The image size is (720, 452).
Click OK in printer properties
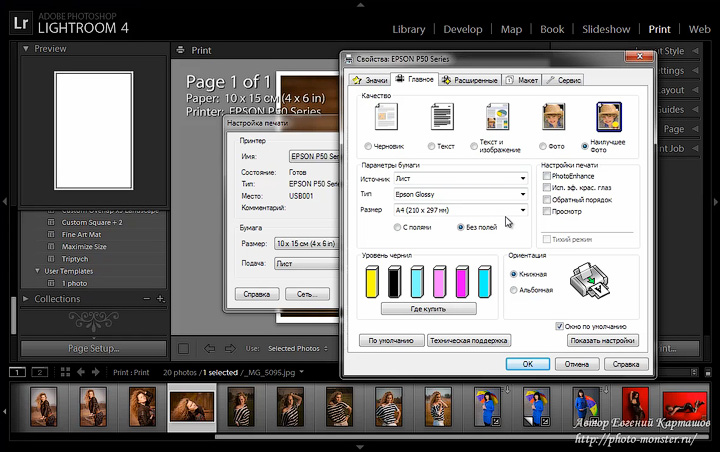528,364
